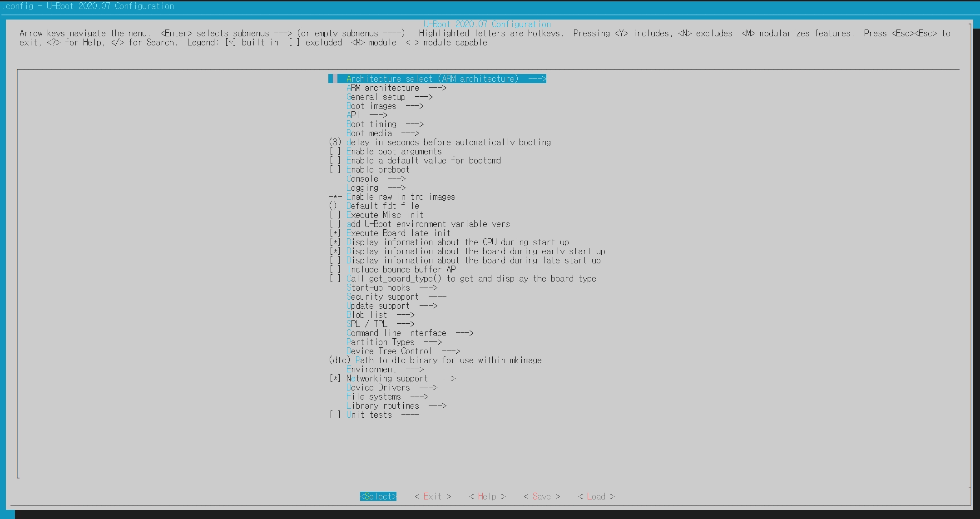
Task: Expand Command line interface submenu
Action: pyautogui.click(x=410, y=333)
